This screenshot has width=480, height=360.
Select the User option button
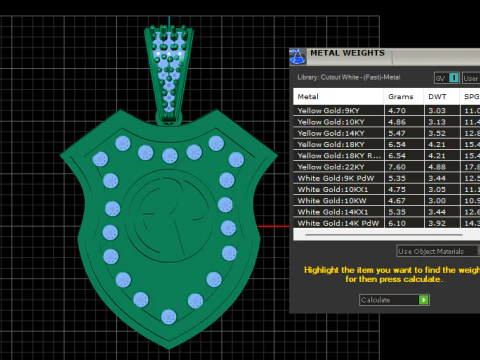click(471, 78)
